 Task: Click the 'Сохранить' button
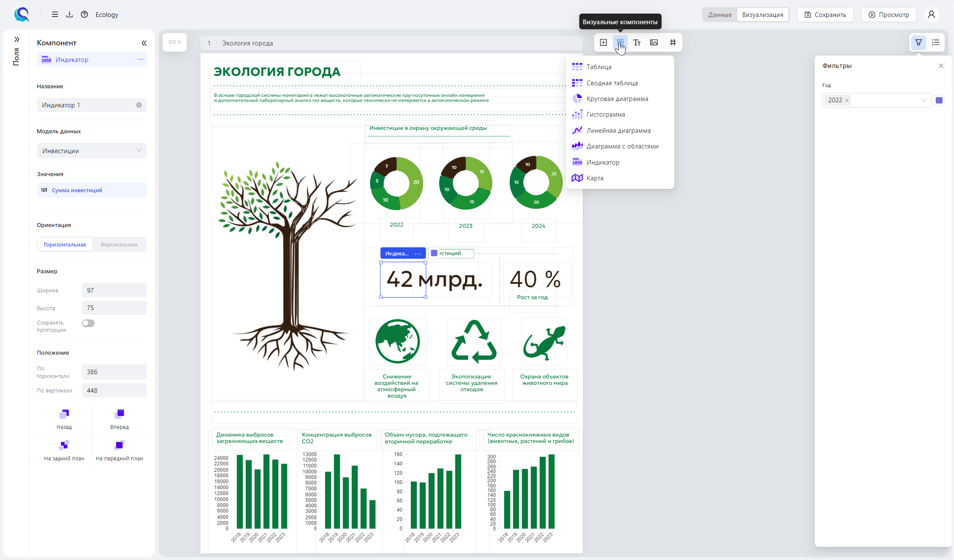[825, 15]
